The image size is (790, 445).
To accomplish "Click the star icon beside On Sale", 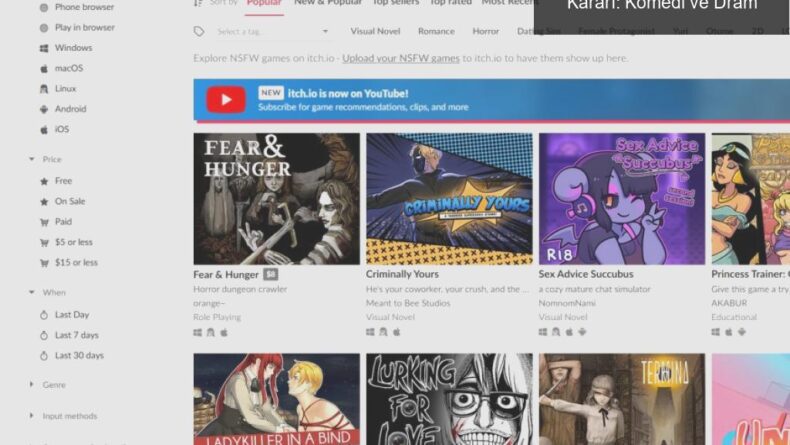I will [44, 202].
